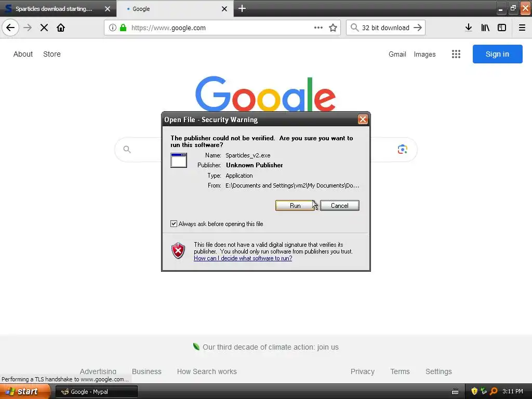
Task: Open the downloads arrow icon
Action: (x=469, y=28)
